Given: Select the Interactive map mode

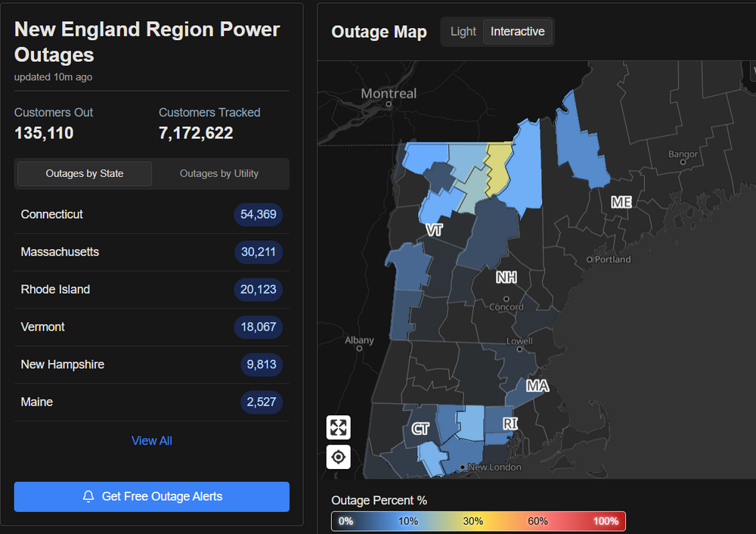Looking at the screenshot, I should 517,32.
